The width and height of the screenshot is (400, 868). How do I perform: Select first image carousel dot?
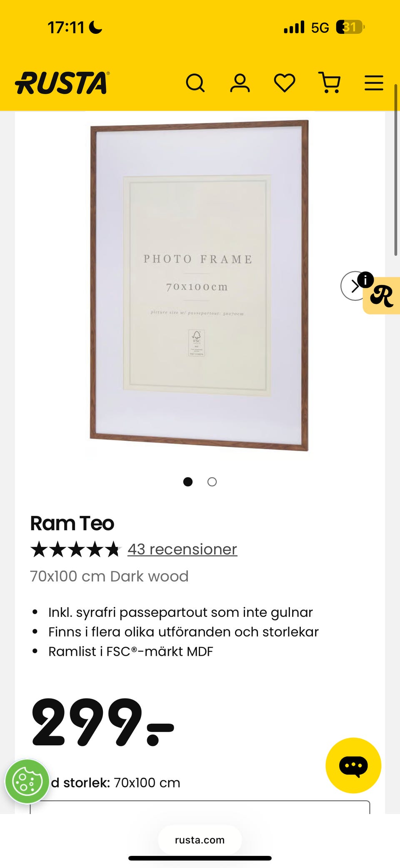(x=188, y=482)
